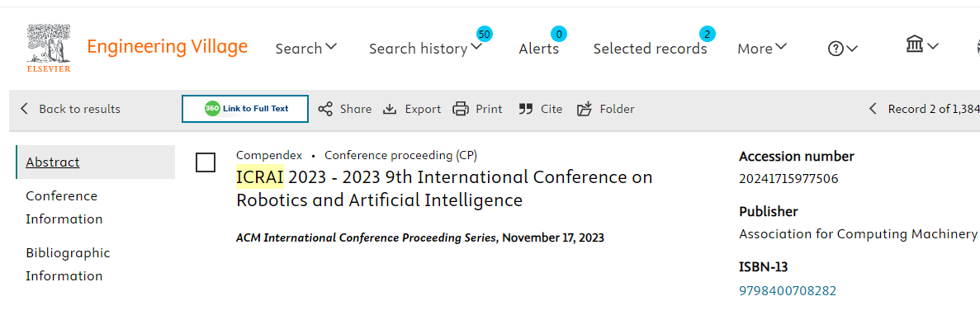Click the Print printer icon

pos(461,109)
